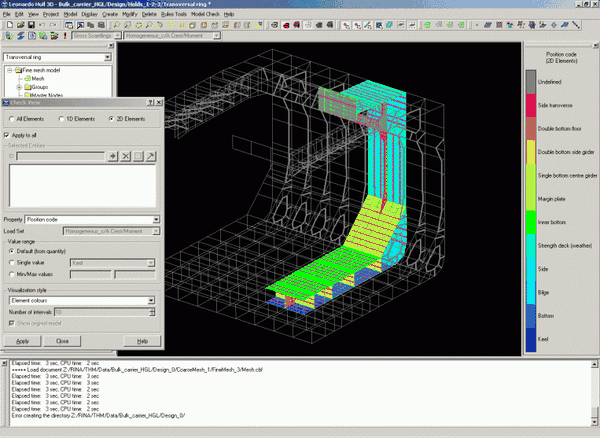
Task: Choose the Single value radio option
Action: [x=10, y=262]
